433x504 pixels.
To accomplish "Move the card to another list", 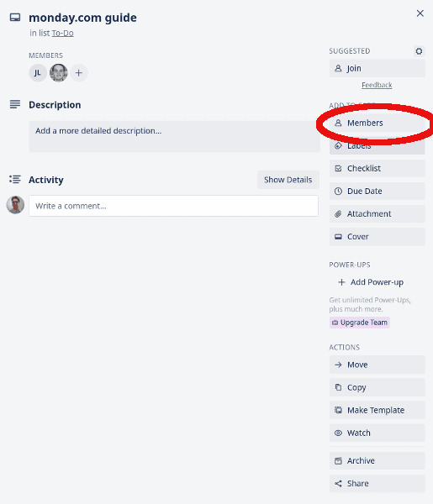I will pyautogui.click(x=377, y=365).
